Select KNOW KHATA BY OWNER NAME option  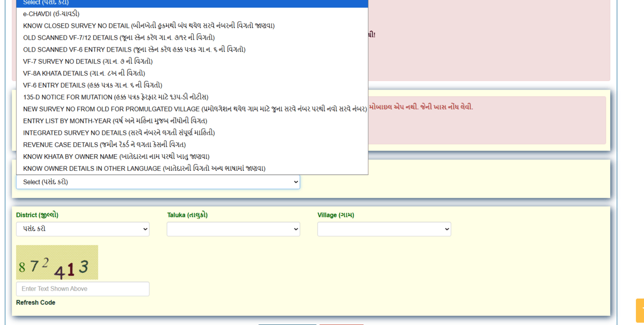tap(116, 156)
